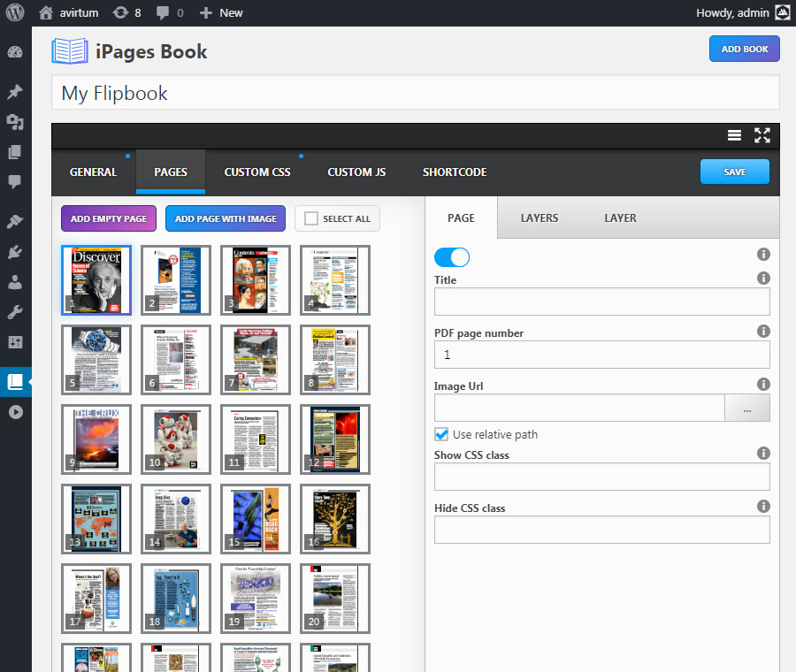796x672 pixels.
Task: Select page 10 robots thumbnail
Action: click(x=176, y=439)
